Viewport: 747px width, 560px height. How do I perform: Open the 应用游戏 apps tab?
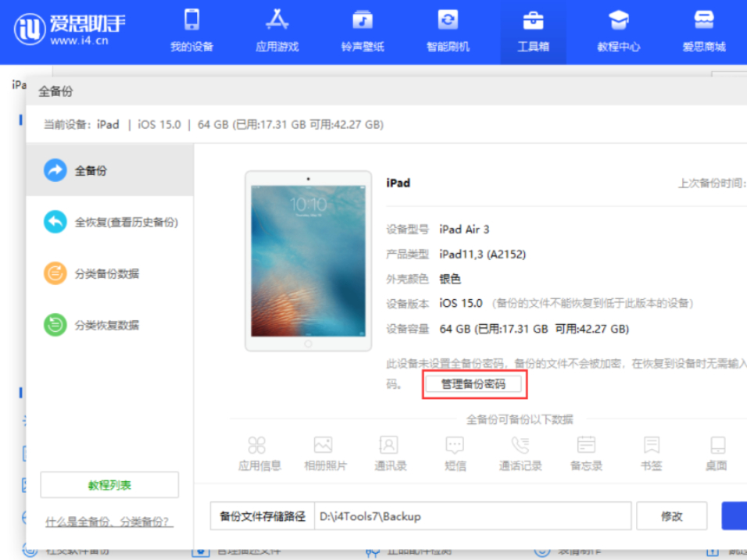277,31
